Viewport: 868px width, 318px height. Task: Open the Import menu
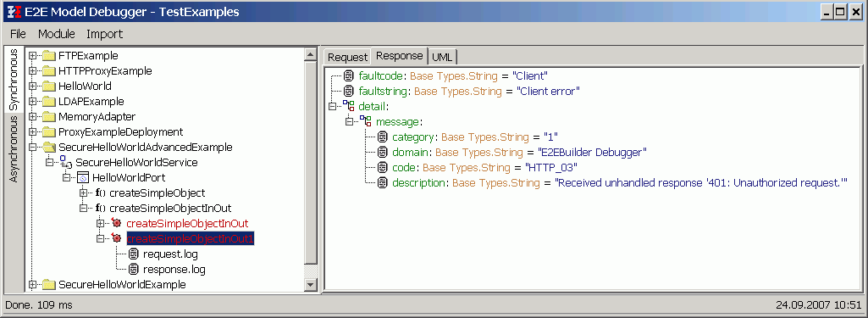105,34
